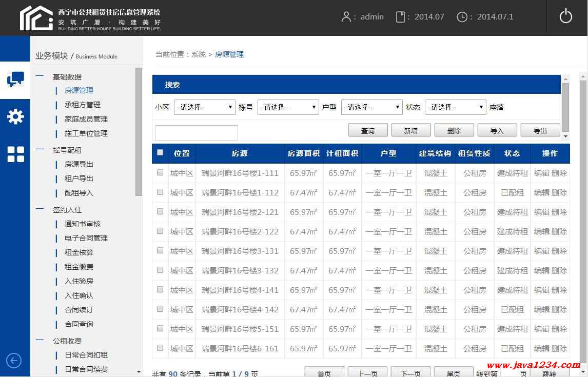Click the 状态 column header in table
588x377 pixels.
point(512,154)
